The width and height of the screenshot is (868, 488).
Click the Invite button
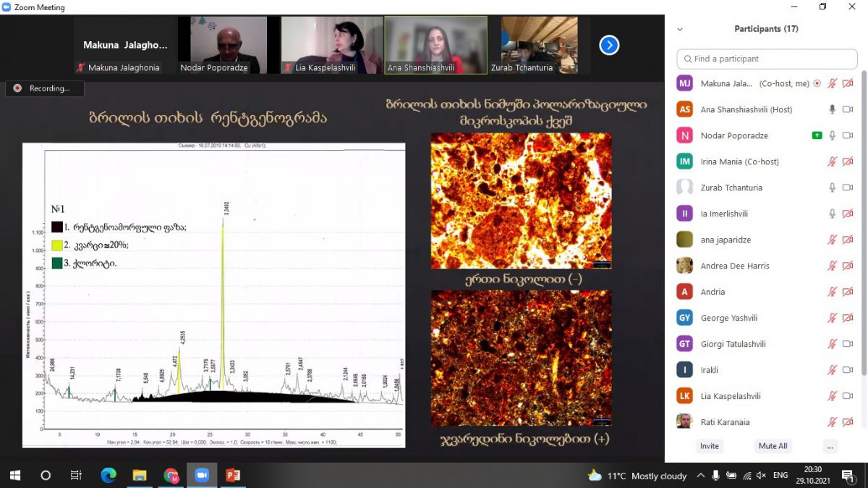tap(709, 446)
